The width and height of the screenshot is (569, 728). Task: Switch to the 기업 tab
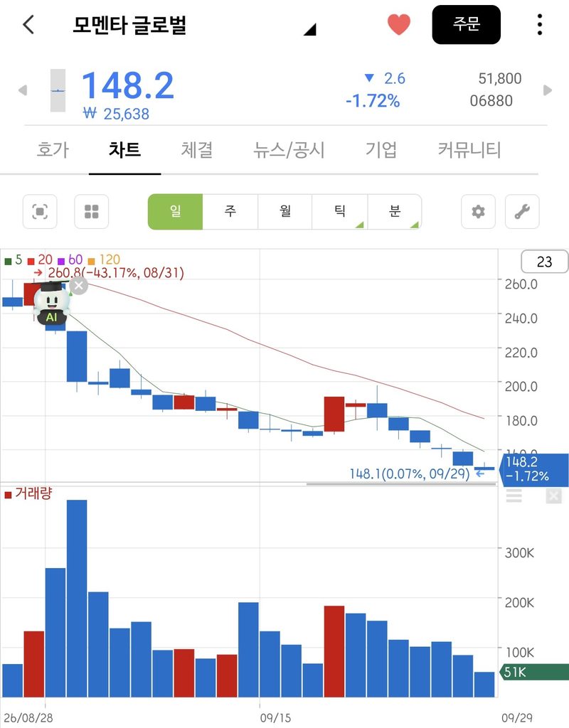click(x=381, y=150)
